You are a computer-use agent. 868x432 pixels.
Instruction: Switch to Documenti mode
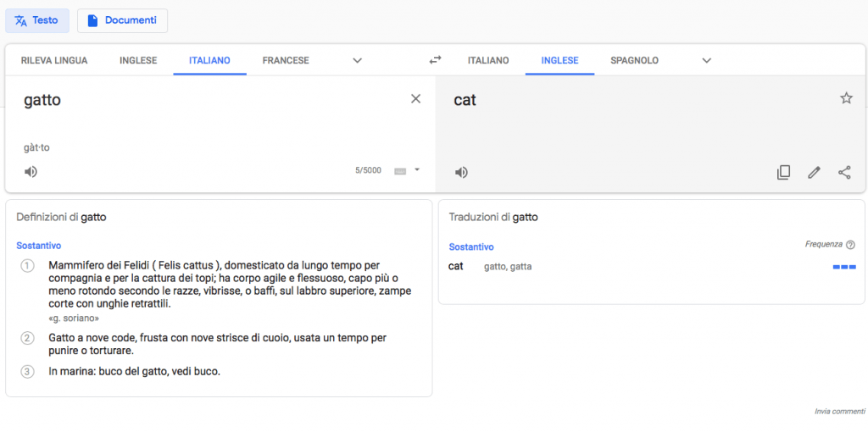pyautogui.click(x=122, y=20)
